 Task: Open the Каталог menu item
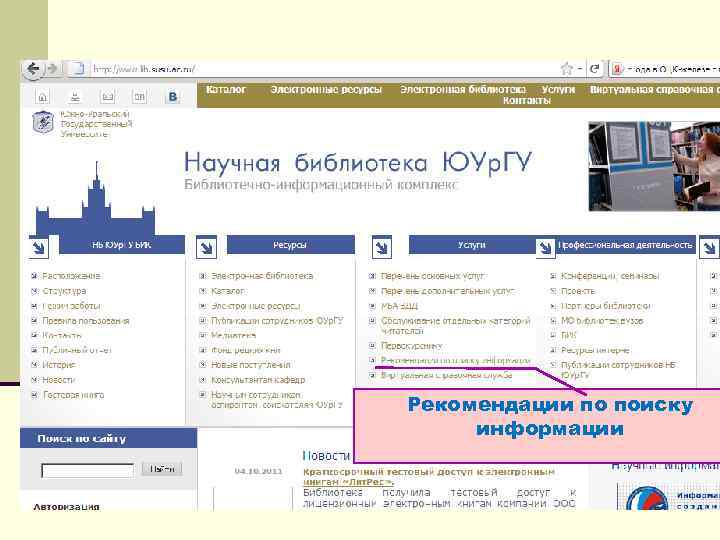click(226, 90)
